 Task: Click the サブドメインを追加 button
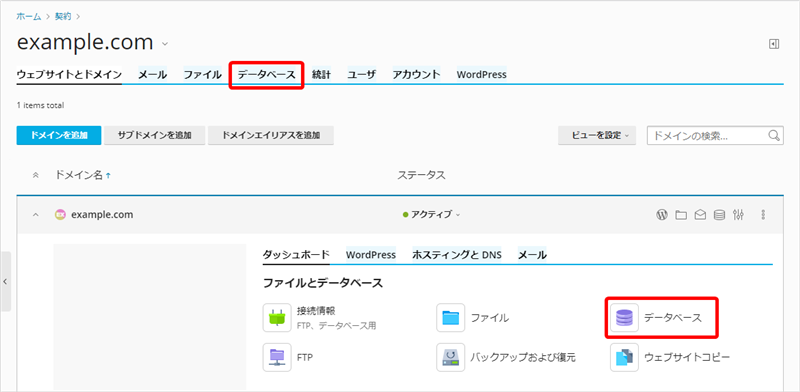[x=155, y=135]
